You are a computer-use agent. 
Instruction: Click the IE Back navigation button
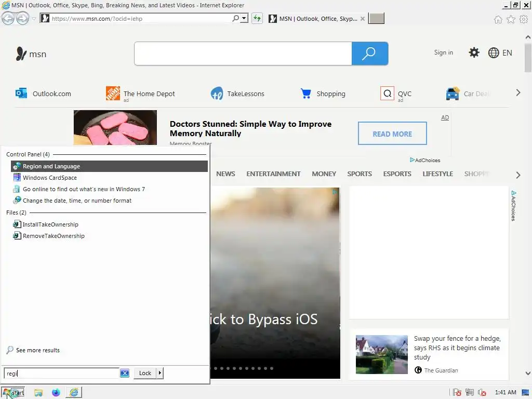pos(8,18)
